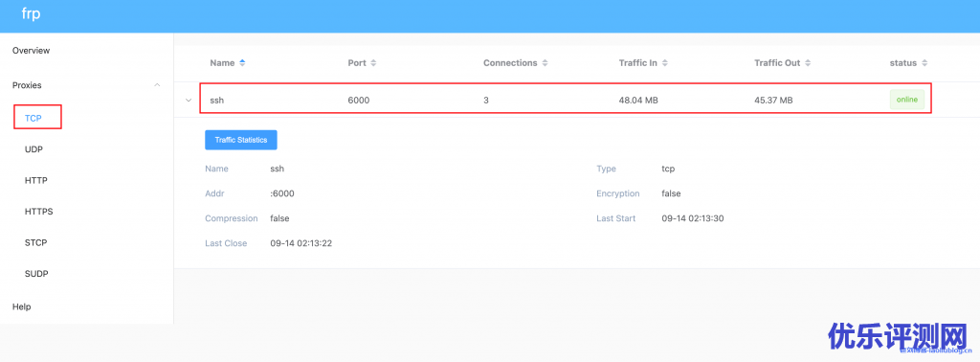The image size is (980, 362).
Task: Select the TCP proxies menu item
Action: (x=33, y=118)
